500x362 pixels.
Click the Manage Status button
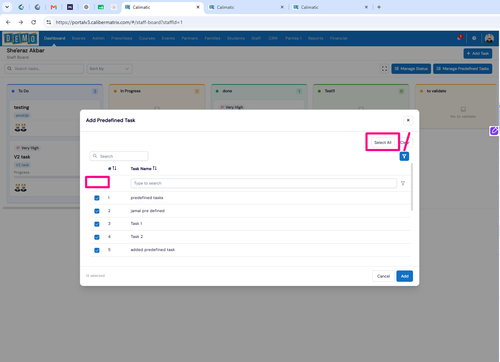[x=411, y=69]
